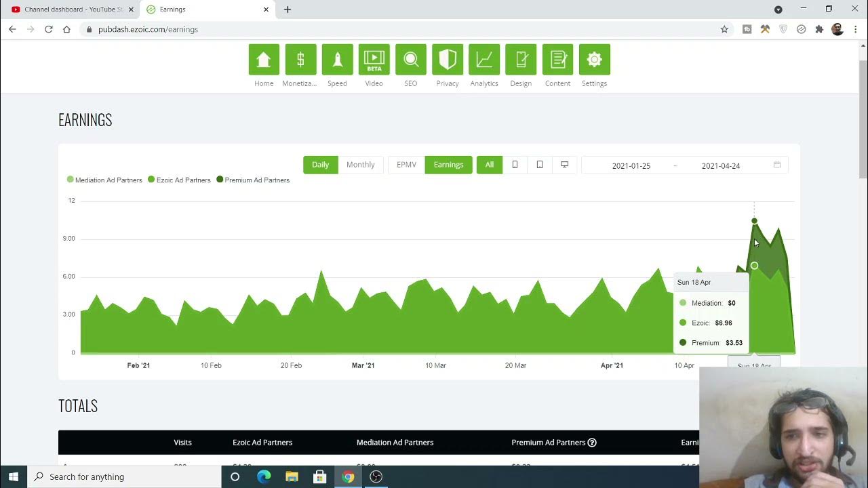Screen dimensions: 868x488
Task: Open the Video beta icon
Action: [374, 60]
